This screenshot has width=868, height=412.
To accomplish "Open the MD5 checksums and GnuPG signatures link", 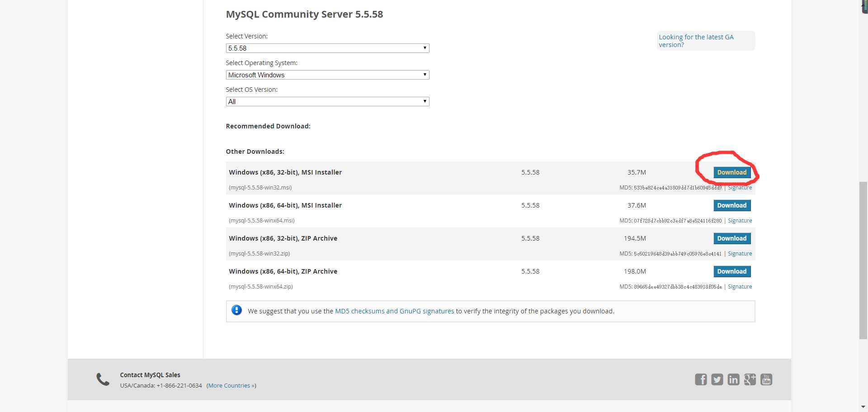I will pyautogui.click(x=394, y=311).
